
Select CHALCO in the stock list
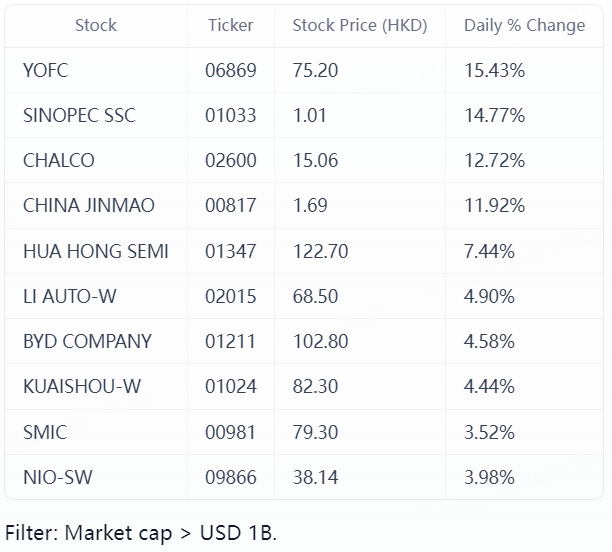[59, 160]
